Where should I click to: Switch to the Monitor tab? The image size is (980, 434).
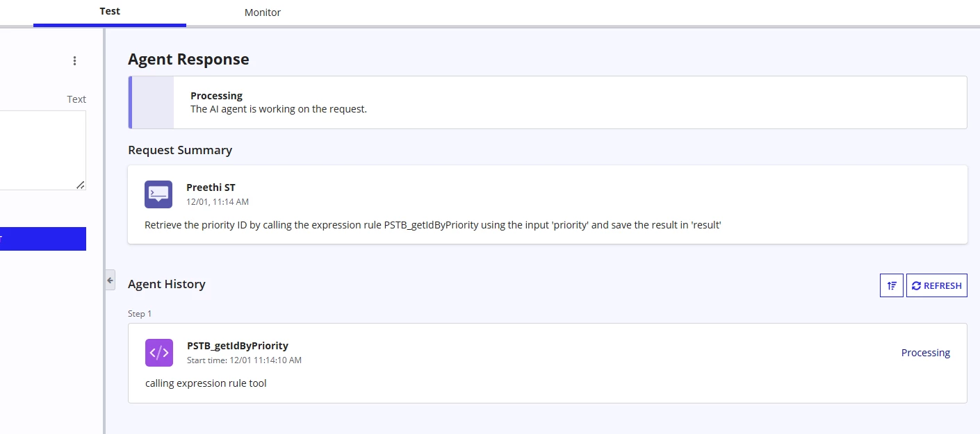(263, 12)
